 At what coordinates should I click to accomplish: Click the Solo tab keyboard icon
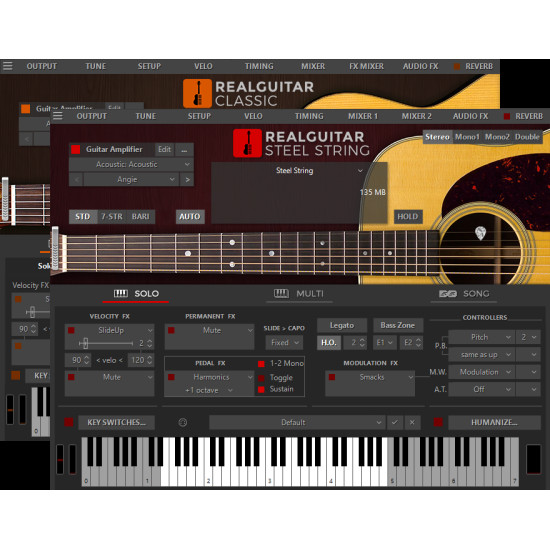pos(121,294)
